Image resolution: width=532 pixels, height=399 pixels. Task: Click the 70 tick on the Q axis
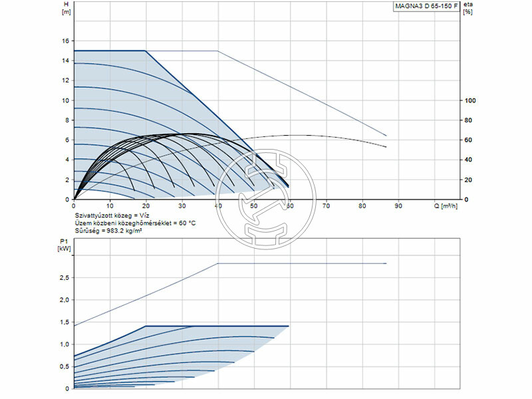(x=326, y=206)
